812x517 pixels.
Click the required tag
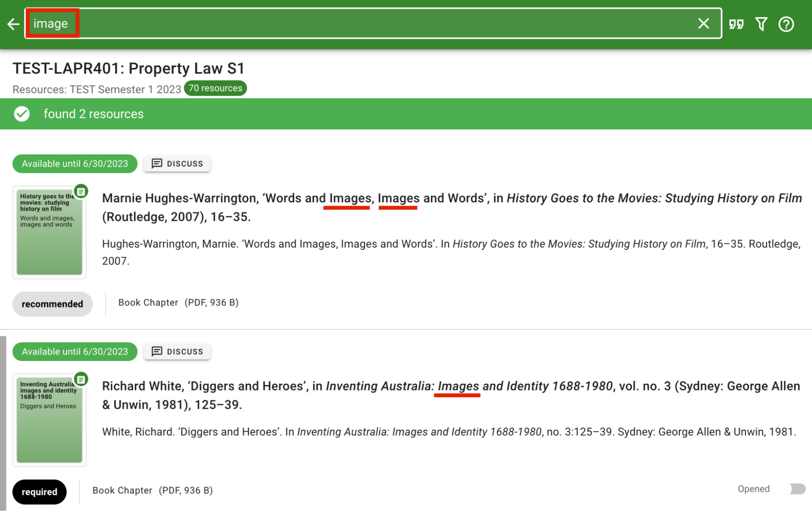click(39, 492)
